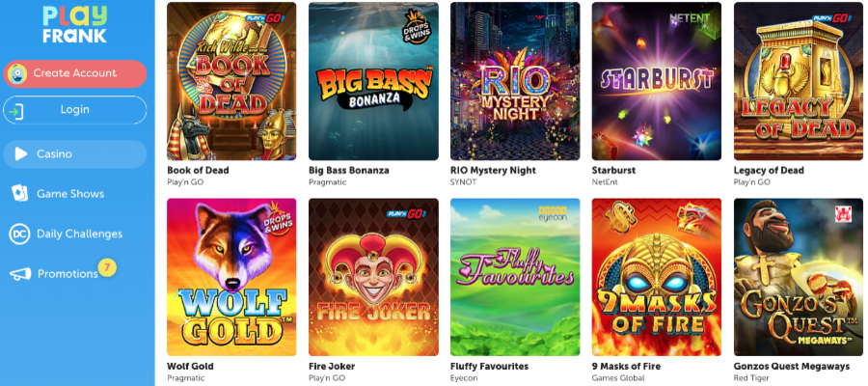Screen dimensions: 868x386
Task: Click the PlayFrank logo
Action: 74,24
